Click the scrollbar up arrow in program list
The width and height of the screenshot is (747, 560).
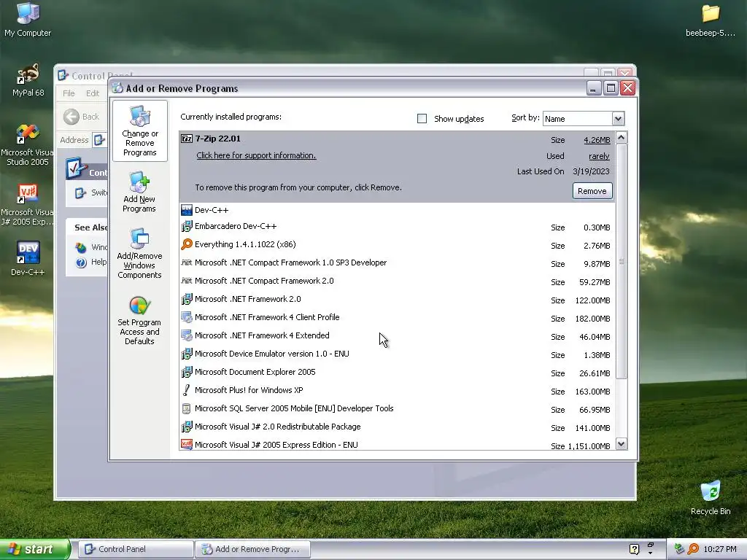(622, 138)
